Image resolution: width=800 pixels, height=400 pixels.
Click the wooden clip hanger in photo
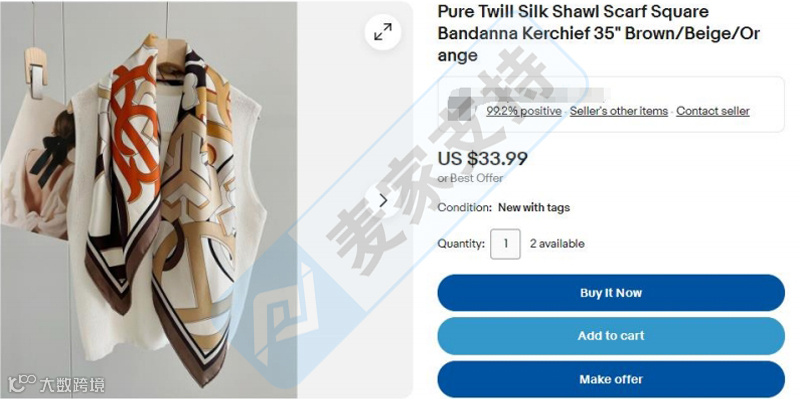[x=36, y=73]
